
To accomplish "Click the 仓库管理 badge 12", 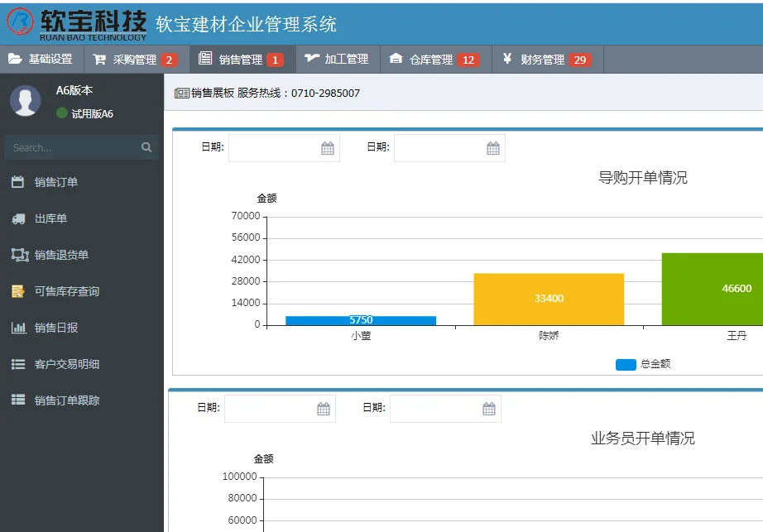I will click(x=468, y=60).
